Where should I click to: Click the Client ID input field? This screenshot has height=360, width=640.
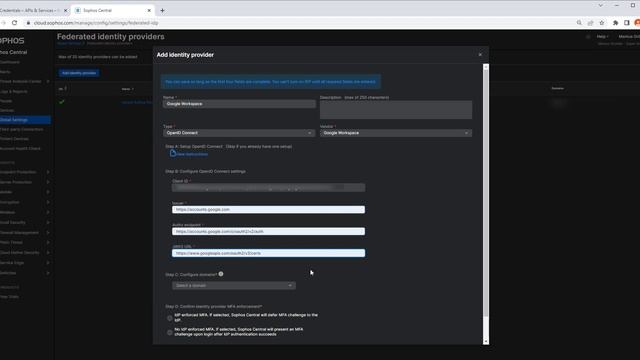(x=269, y=188)
